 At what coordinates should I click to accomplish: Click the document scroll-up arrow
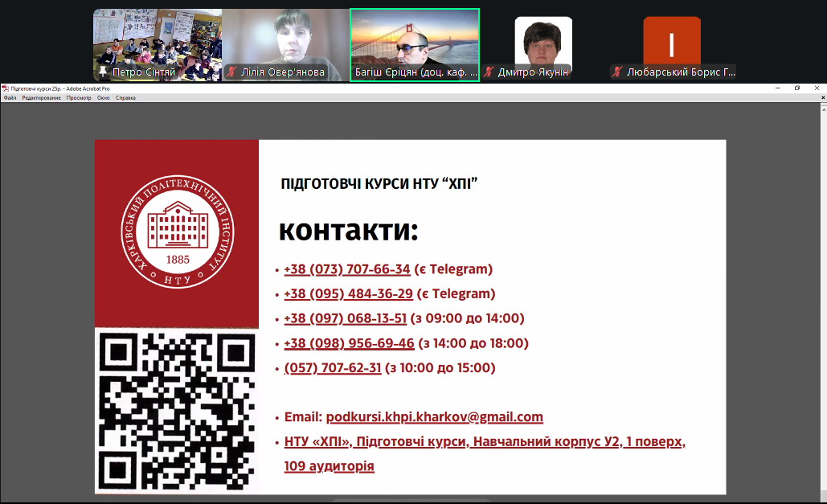(x=823, y=109)
